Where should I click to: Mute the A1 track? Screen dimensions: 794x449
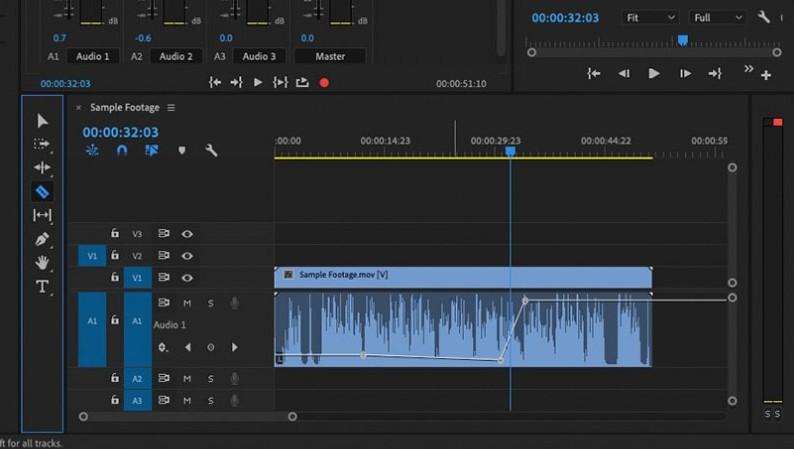pyautogui.click(x=187, y=303)
